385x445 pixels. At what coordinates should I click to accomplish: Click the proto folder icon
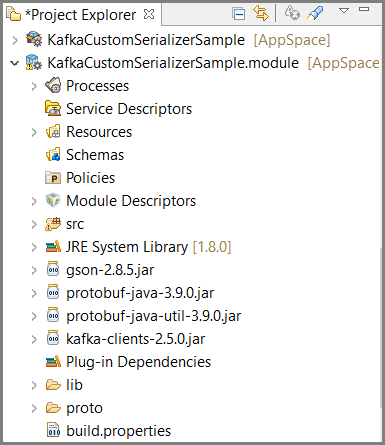(53, 408)
